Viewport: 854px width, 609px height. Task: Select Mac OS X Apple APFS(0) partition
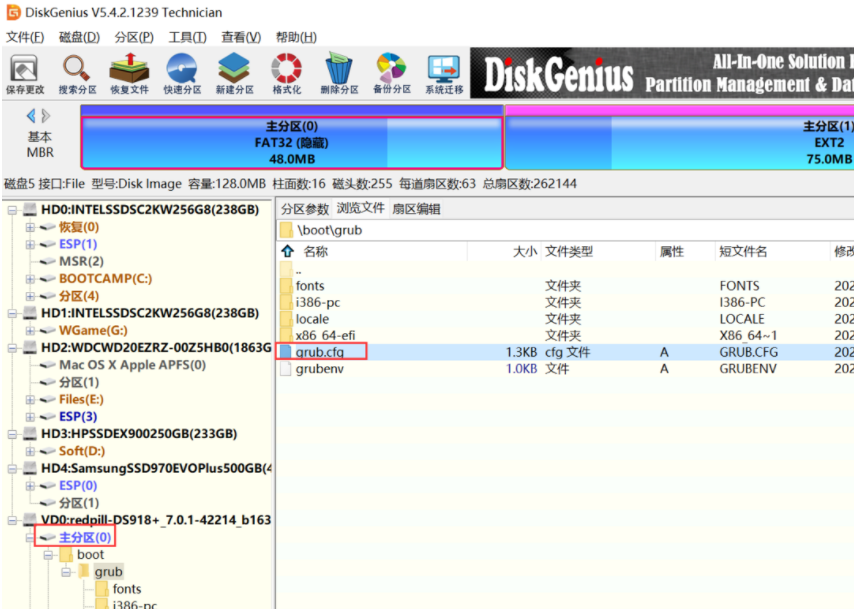[x=132, y=365]
